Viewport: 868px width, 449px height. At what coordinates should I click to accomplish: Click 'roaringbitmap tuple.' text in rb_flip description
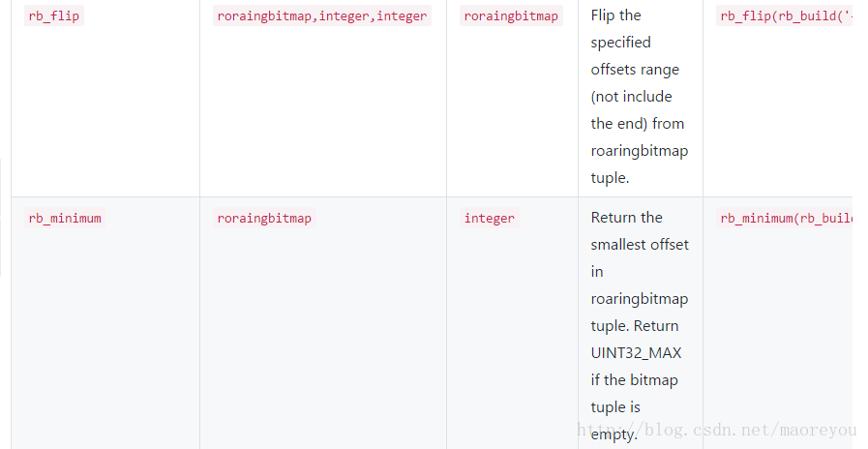coord(640,164)
